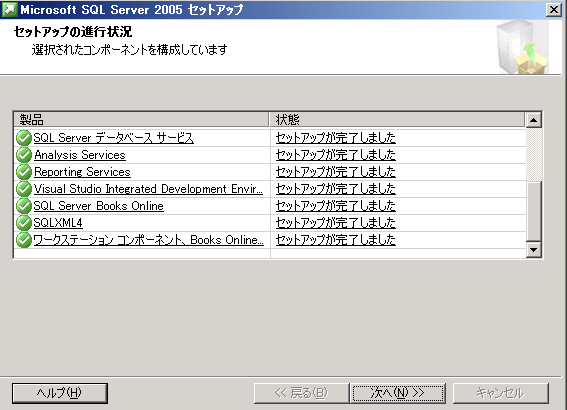Click the ヘルプ(H) button
The height and width of the screenshot is (410, 567).
click(60, 393)
